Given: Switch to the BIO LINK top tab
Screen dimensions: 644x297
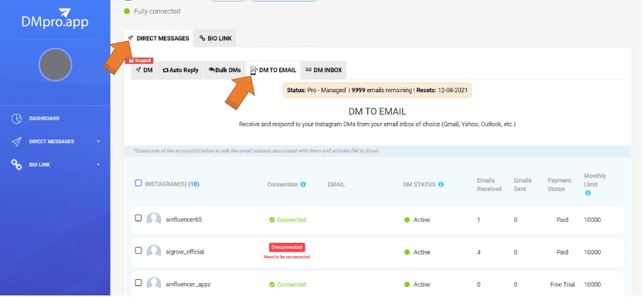Looking at the screenshot, I should pyautogui.click(x=215, y=38).
